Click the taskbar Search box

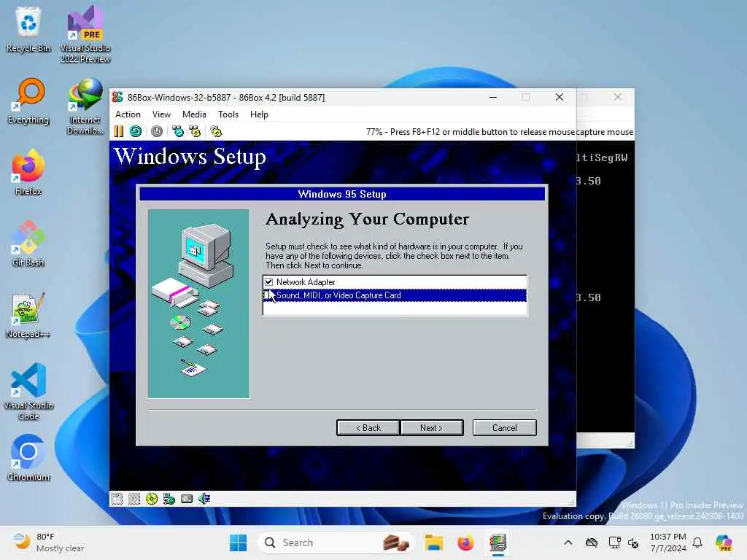[x=336, y=542]
